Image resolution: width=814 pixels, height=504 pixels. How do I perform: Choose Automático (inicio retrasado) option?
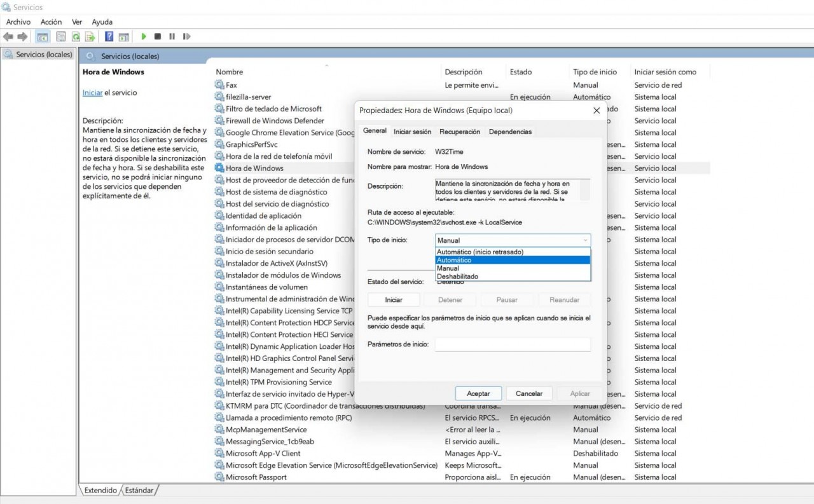(513, 252)
